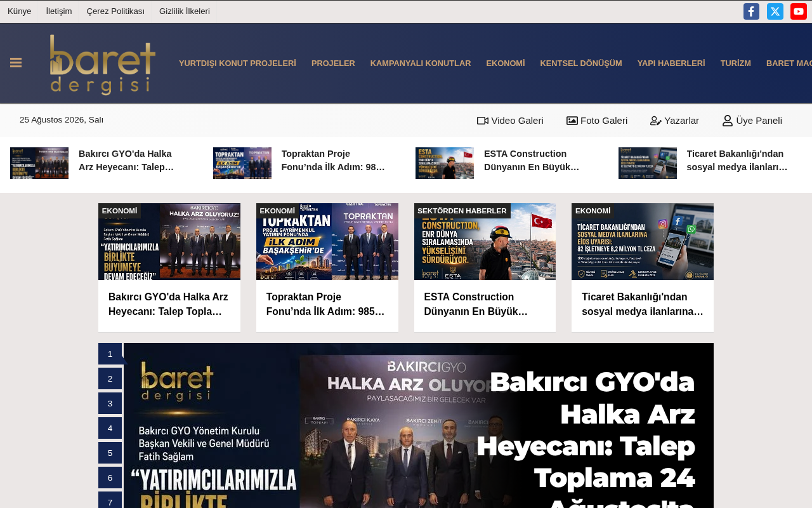The width and height of the screenshot is (812, 508).
Task: Open the İletişim link
Action: click(59, 11)
